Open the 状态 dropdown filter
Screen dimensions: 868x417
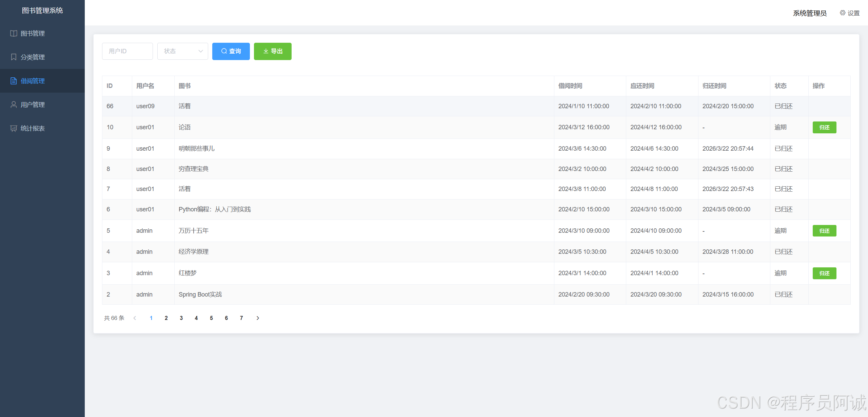point(182,51)
